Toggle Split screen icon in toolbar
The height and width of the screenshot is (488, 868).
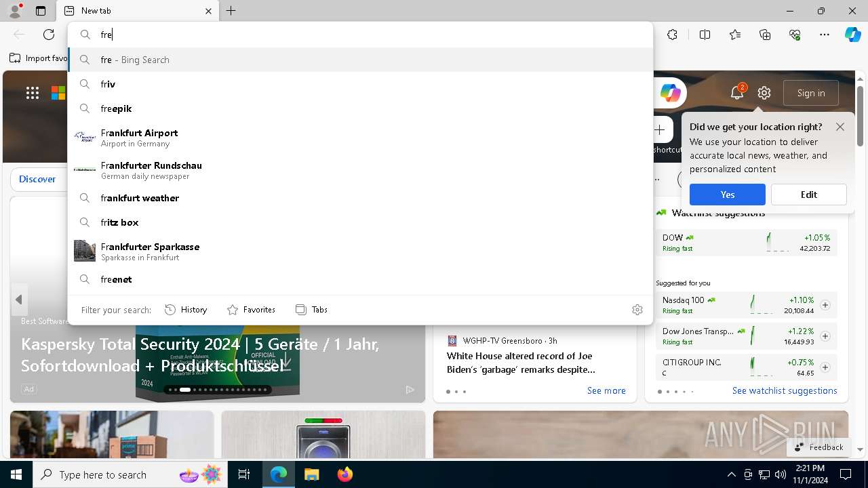pyautogui.click(x=705, y=35)
